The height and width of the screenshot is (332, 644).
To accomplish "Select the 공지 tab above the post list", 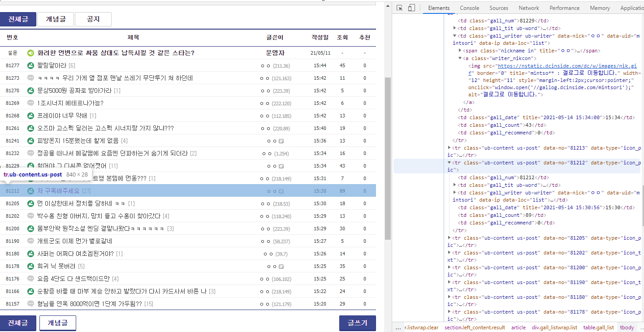I will tap(93, 19).
